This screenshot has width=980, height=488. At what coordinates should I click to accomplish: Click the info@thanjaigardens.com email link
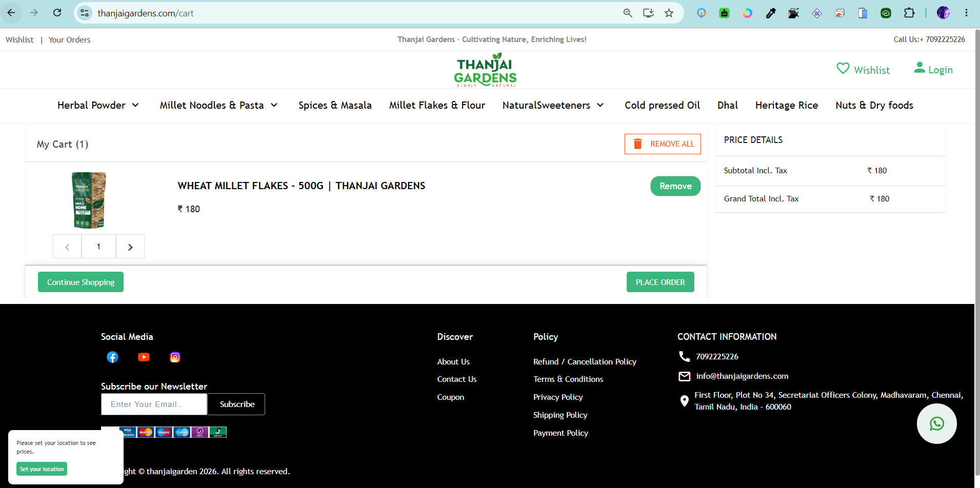click(x=742, y=376)
